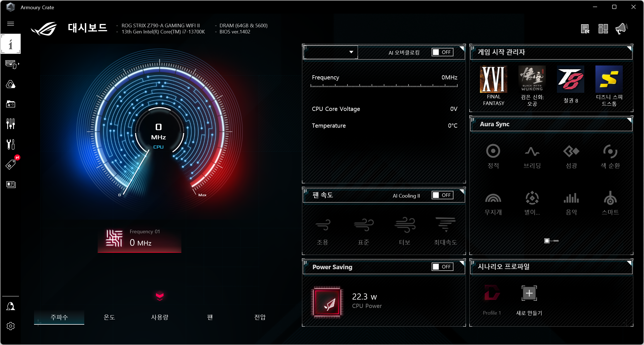
Task: Turn on the Power Saving toggle
Action: [x=442, y=267]
